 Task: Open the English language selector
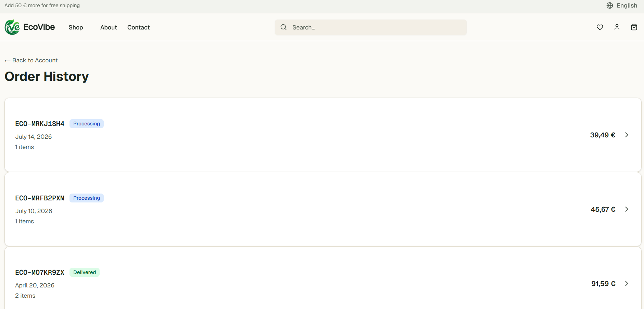622,5
